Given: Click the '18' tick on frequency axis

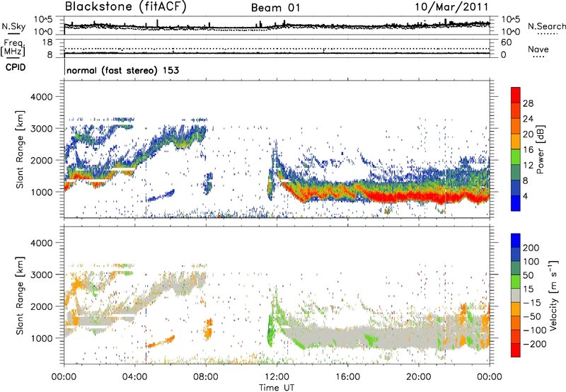Looking at the screenshot, I should [47, 42].
